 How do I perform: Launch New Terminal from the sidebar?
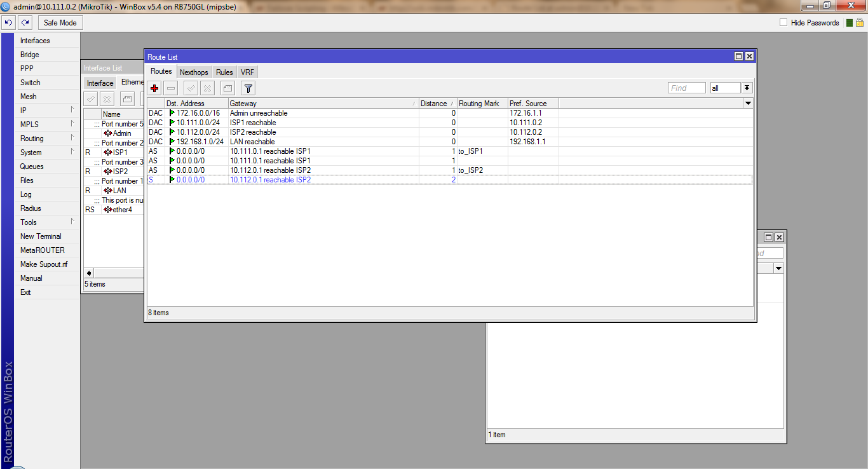pos(47,236)
